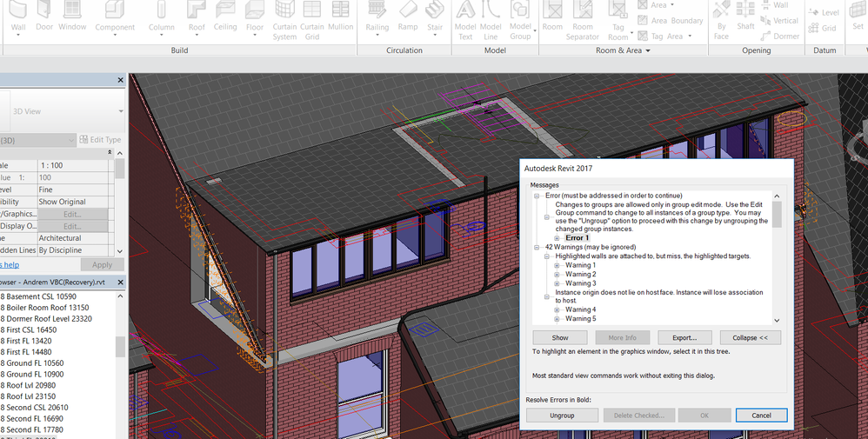Click the Export... button

click(x=684, y=337)
